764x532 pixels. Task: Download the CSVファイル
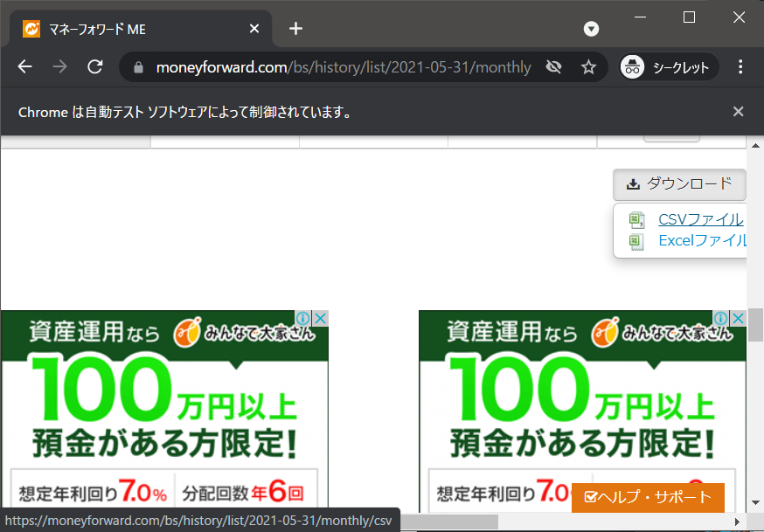(699, 219)
